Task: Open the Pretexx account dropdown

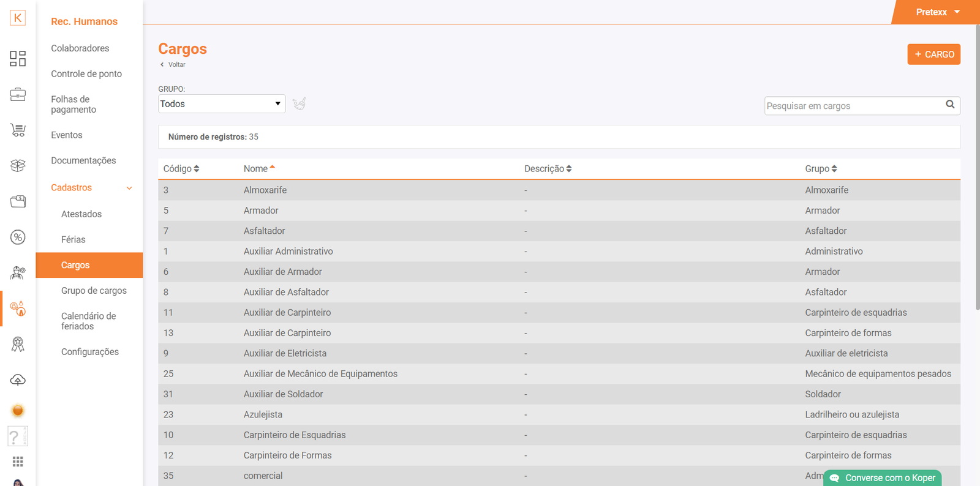Action: coord(937,12)
